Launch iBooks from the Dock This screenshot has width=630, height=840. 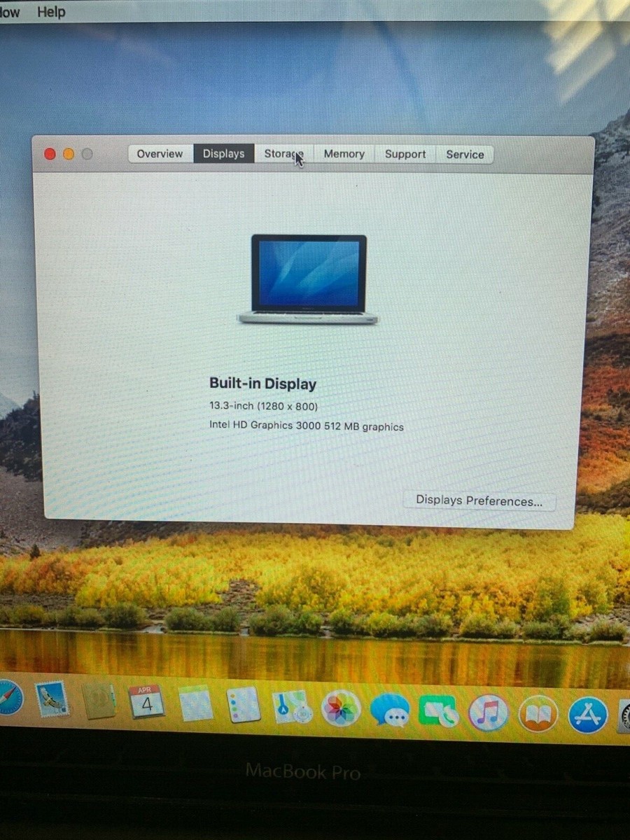click(538, 714)
